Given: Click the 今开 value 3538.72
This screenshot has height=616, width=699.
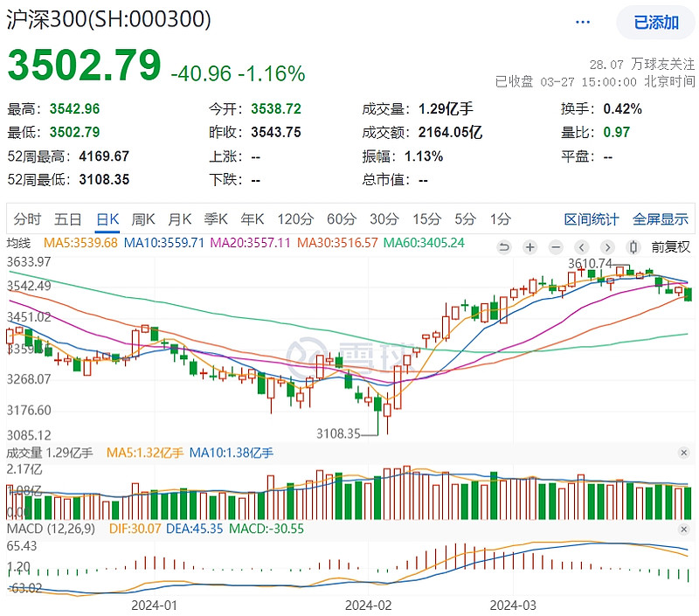Looking at the screenshot, I should (276, 108).
